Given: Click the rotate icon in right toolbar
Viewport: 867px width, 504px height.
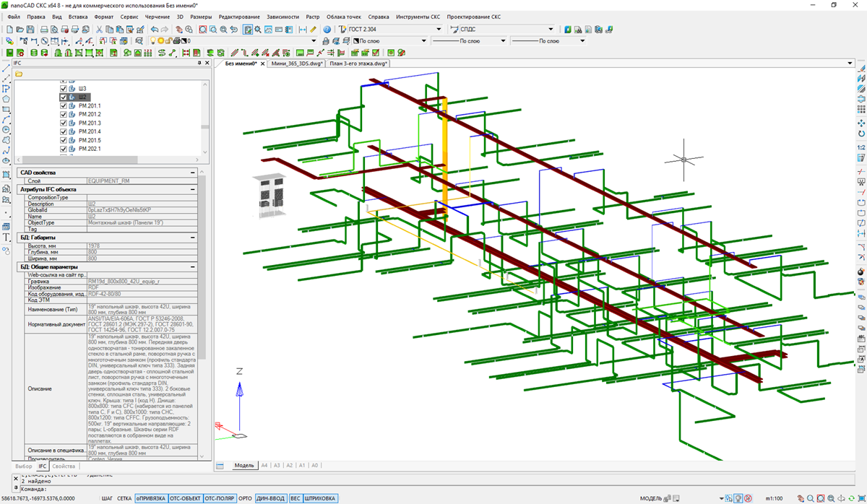Looking at the screenshot, I should (861, 134).
